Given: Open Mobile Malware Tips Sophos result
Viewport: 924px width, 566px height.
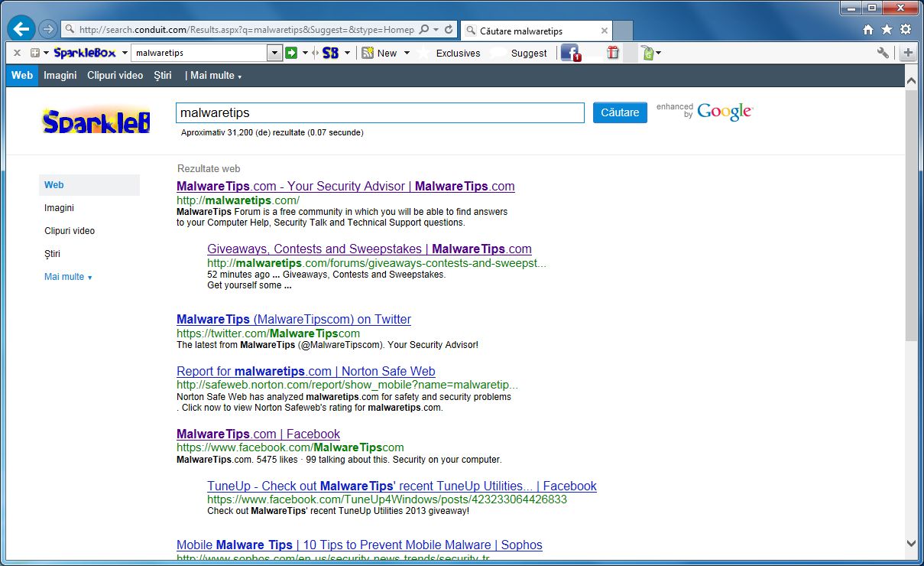Looking at the screenshot, I should click(359, 545).
